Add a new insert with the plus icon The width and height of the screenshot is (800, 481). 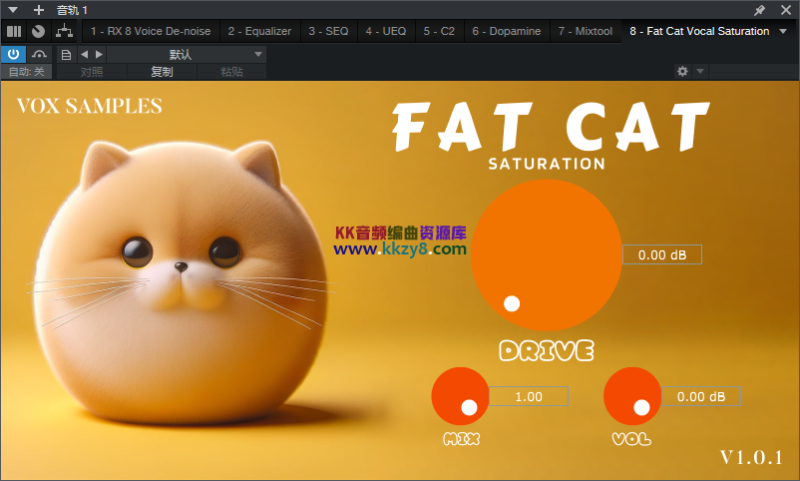click(39, 10)
